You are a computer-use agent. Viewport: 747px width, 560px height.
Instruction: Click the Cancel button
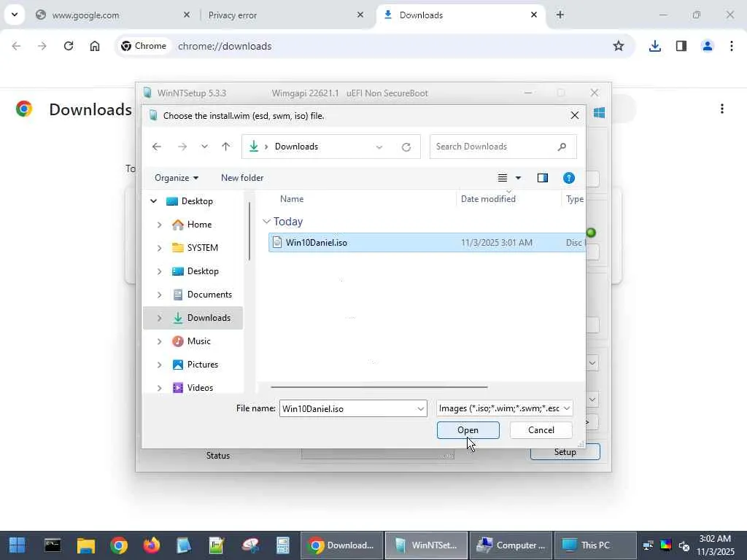coord(541,430)
